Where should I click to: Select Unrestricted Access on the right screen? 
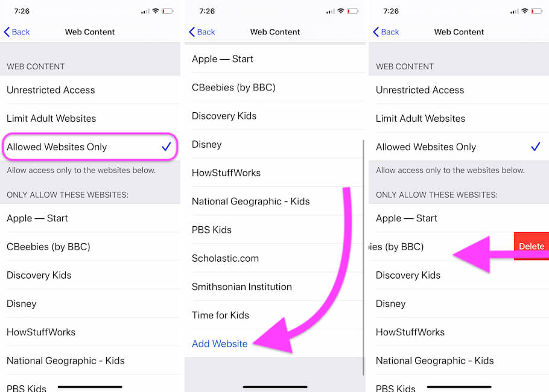click(459, 90)
